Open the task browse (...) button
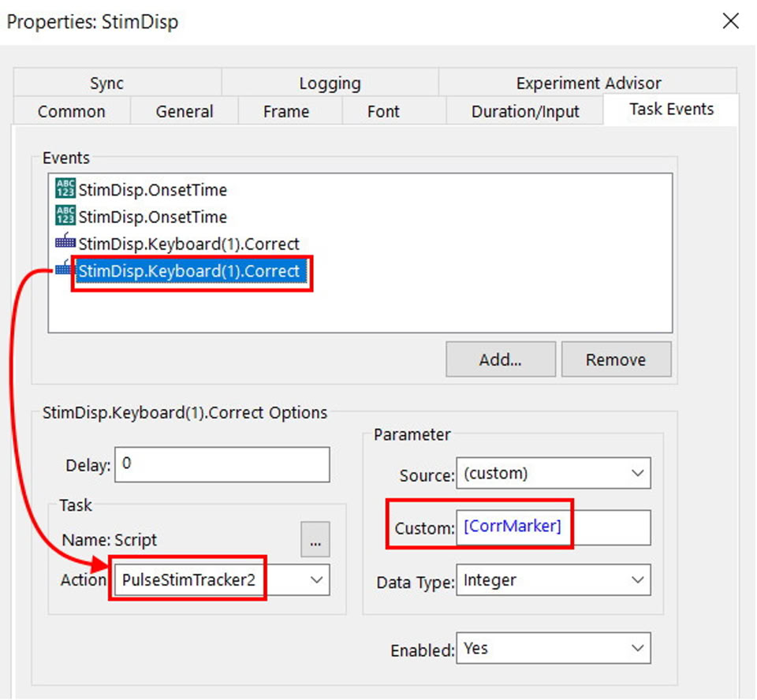757x700 pixels. point(315,540)
